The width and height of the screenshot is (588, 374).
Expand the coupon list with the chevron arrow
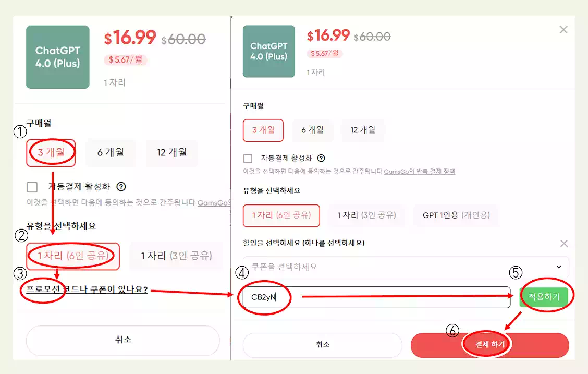tap(558, 267)
